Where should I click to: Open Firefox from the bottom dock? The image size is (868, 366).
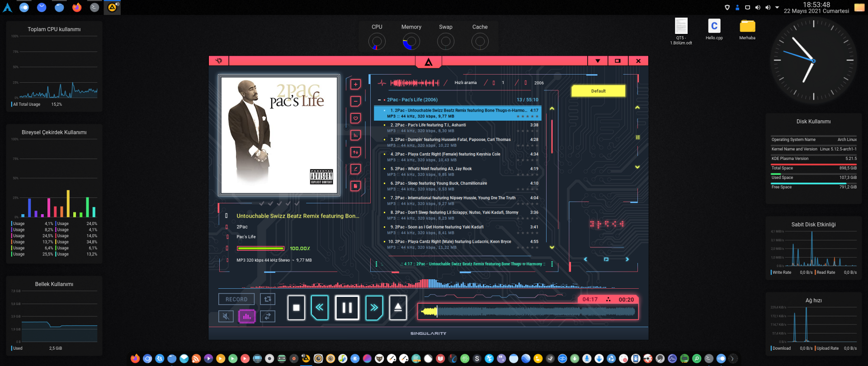(x=135, y=359)
